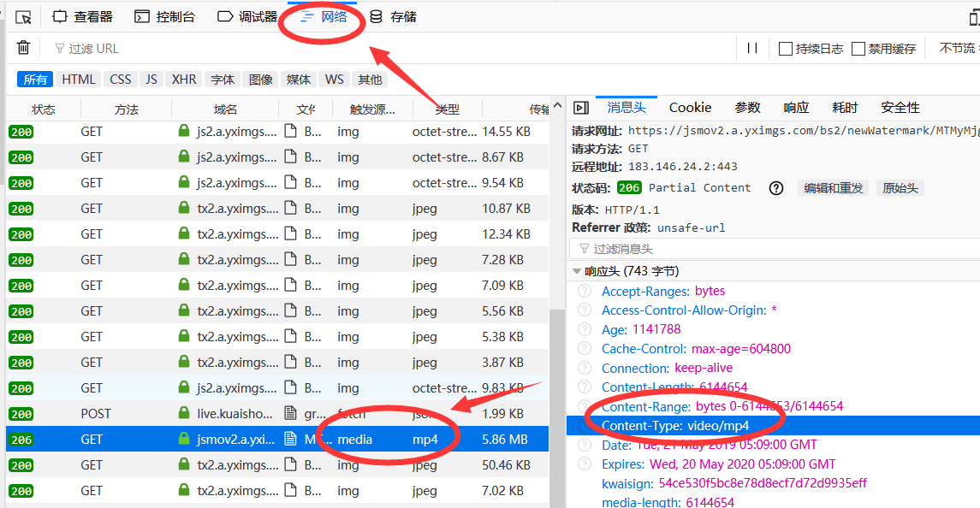
Task: Click help icon beside Cache-Control header
Action: (585, 349)
